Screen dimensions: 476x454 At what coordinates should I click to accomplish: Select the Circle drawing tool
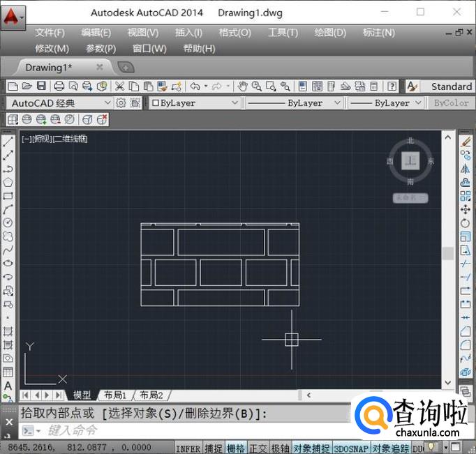[x=8, y=222]
